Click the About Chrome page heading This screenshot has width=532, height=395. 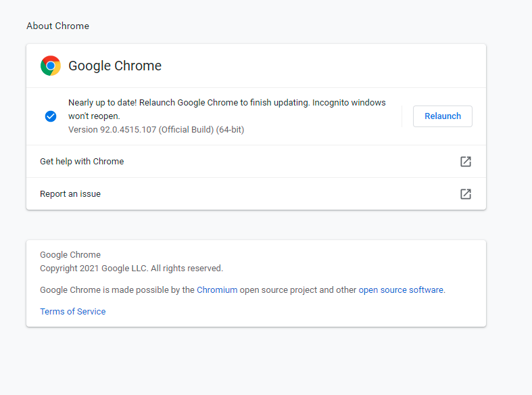pyautogui.click(x=57, y=26)
